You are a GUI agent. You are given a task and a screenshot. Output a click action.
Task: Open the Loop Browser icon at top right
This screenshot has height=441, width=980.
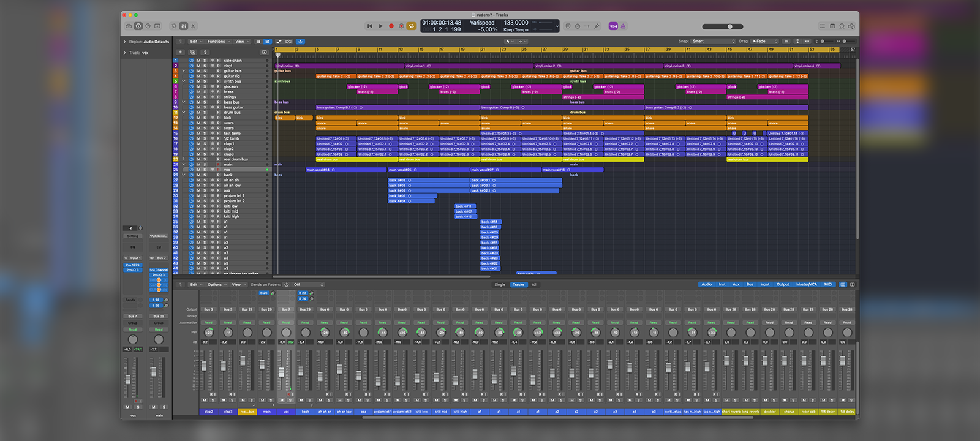tap(842, 26)
